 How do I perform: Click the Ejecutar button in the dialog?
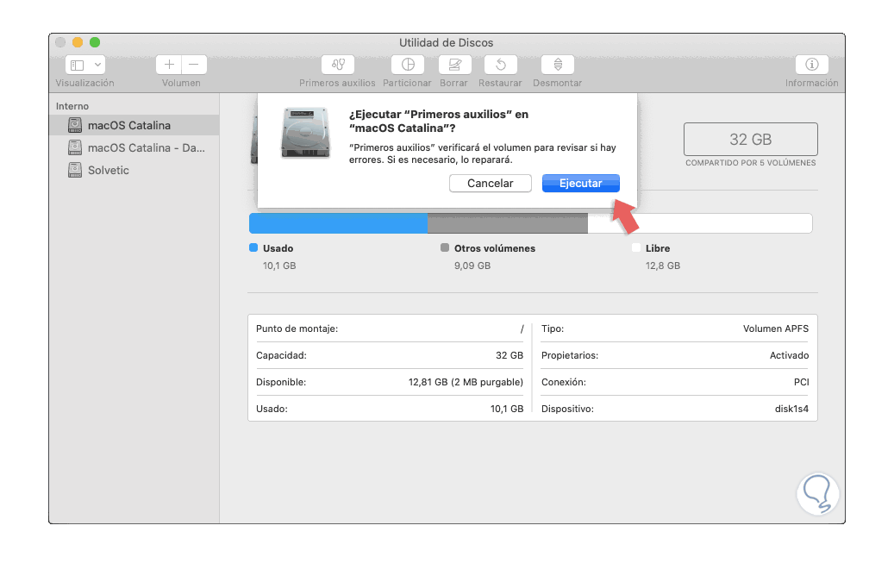coord(580,183)
